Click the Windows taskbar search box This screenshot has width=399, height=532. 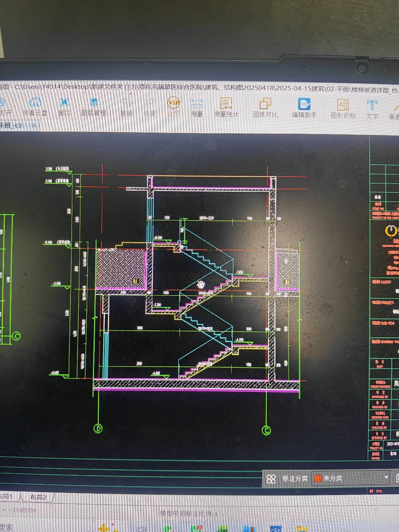click(x=7, y=528)
